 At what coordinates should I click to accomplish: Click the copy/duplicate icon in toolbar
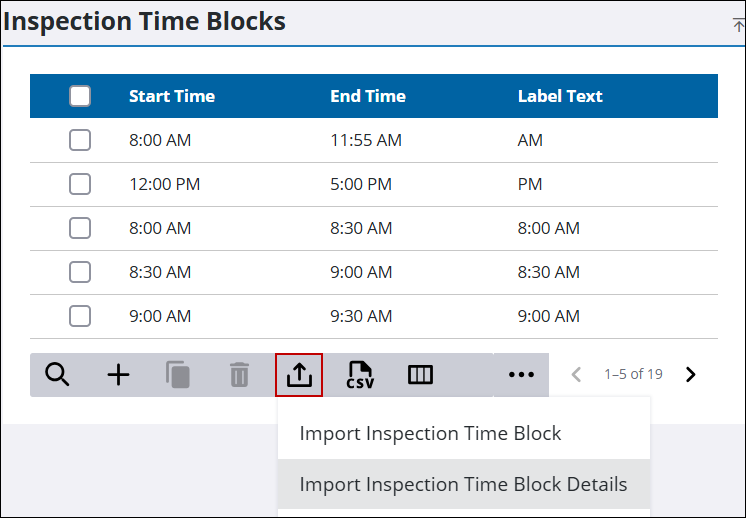178,375
